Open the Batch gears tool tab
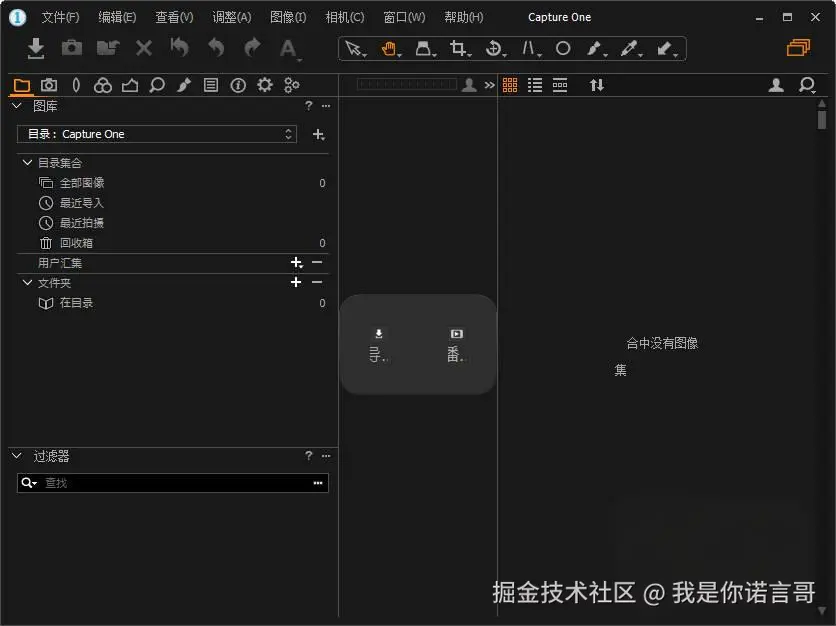 coord(292,85)
